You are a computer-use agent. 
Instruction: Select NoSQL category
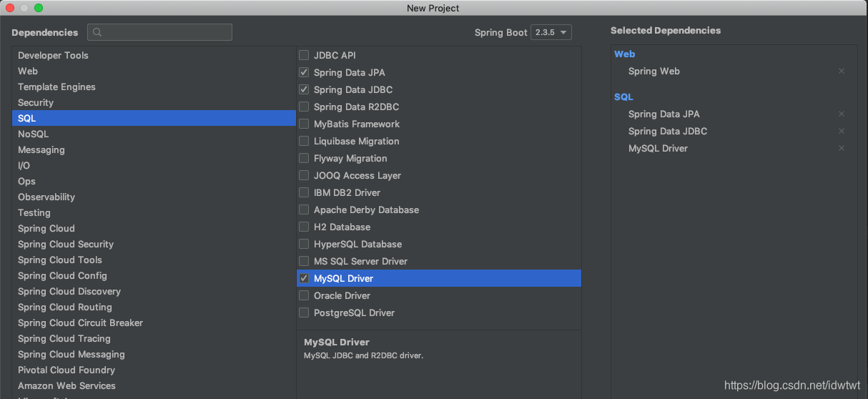[154, 134]
